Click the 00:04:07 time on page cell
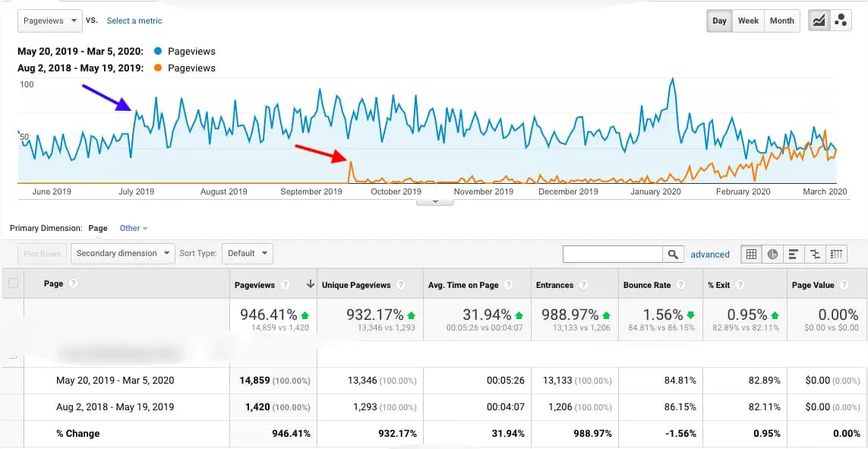Viewport: 868px width, 449px height. 507,407
